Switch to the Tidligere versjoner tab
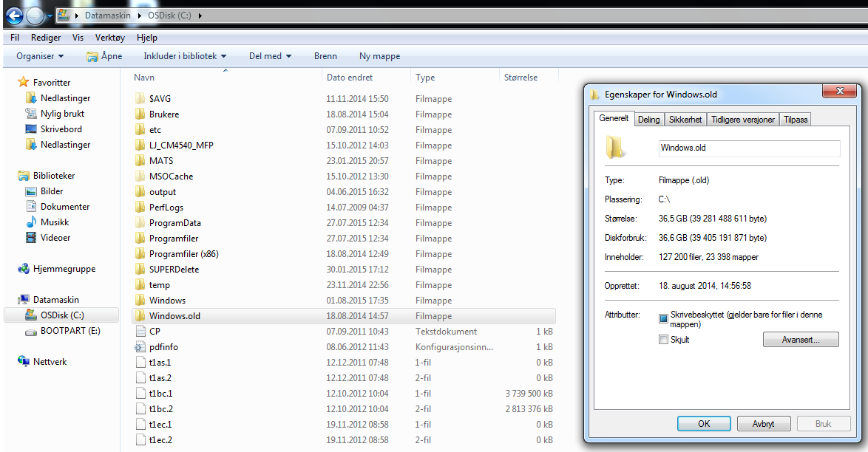Viewport: 868px width, 452px height. [x=743, y=120]
